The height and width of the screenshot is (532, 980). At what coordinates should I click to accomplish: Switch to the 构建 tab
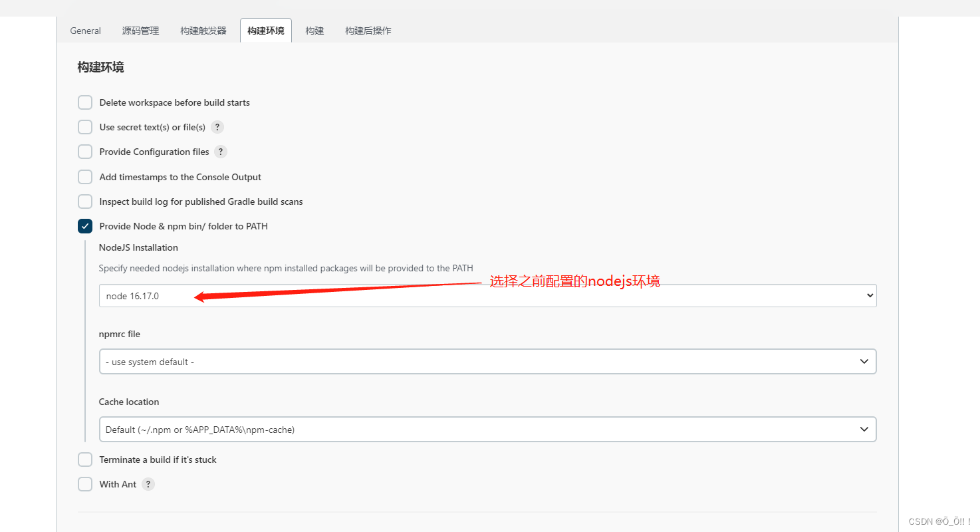[x=314, y=31]
